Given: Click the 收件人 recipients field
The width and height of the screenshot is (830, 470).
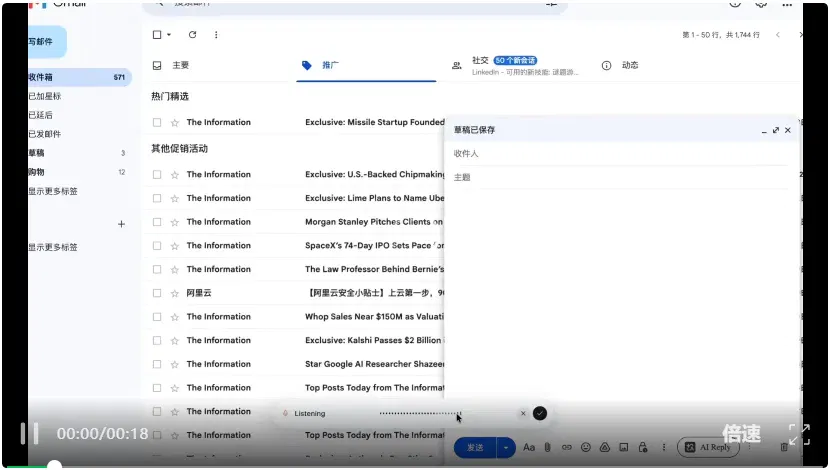Looking at the screenshot, I should (620, 153).
